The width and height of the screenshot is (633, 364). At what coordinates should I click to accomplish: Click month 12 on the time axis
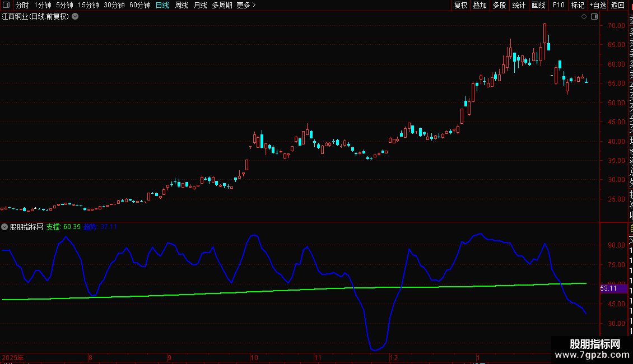click(x=394, y=357)
